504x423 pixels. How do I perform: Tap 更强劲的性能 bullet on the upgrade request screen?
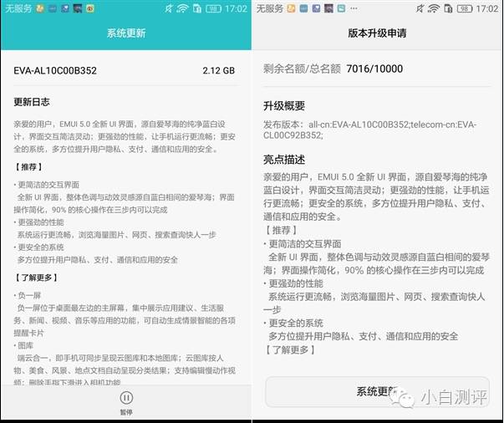(293, 283)
